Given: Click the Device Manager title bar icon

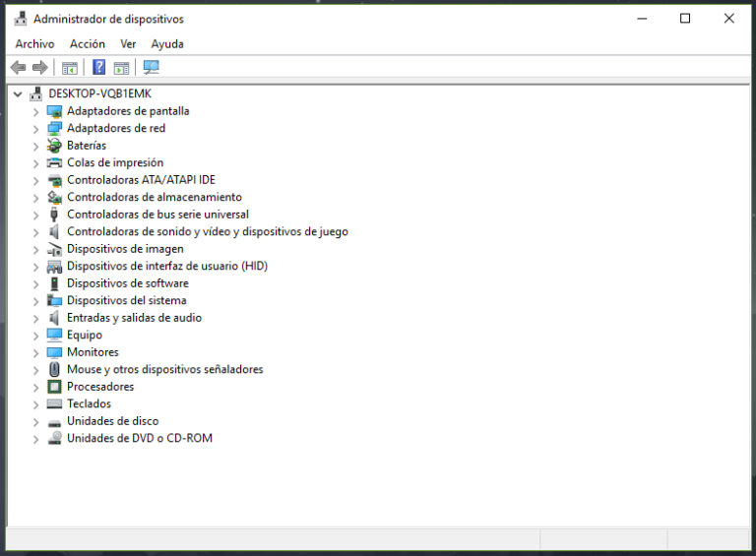Looking at the screenshot, I should (x=21, y=19).
